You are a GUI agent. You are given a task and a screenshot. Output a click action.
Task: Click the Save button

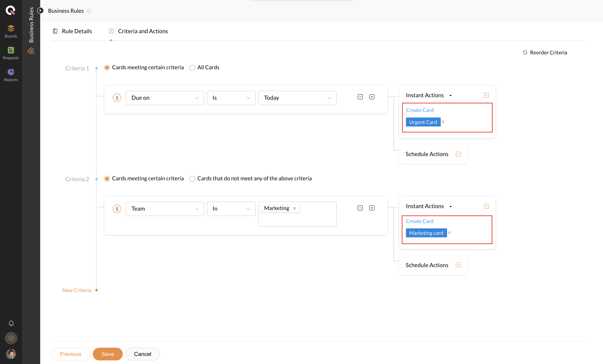[107, 354]
